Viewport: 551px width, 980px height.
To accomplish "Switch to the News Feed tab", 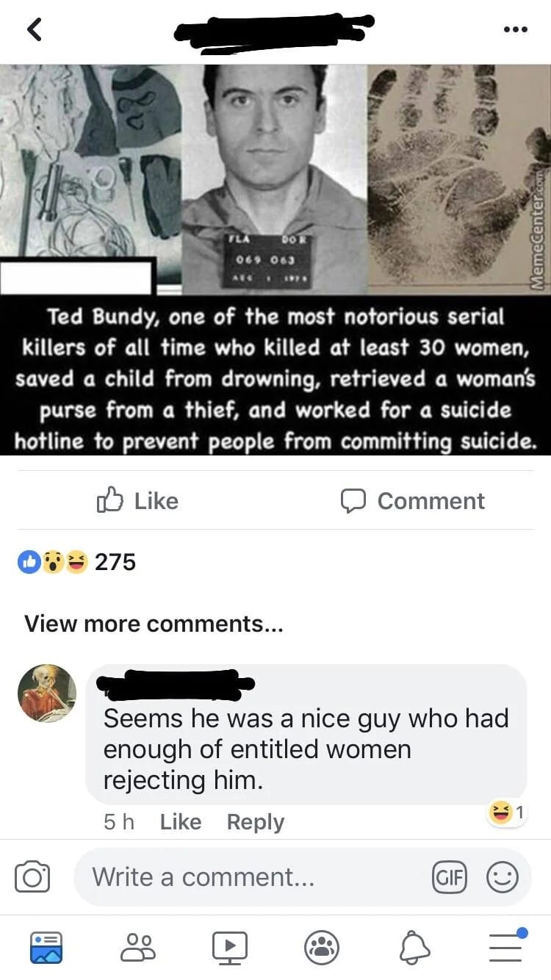I will [46, 948].
